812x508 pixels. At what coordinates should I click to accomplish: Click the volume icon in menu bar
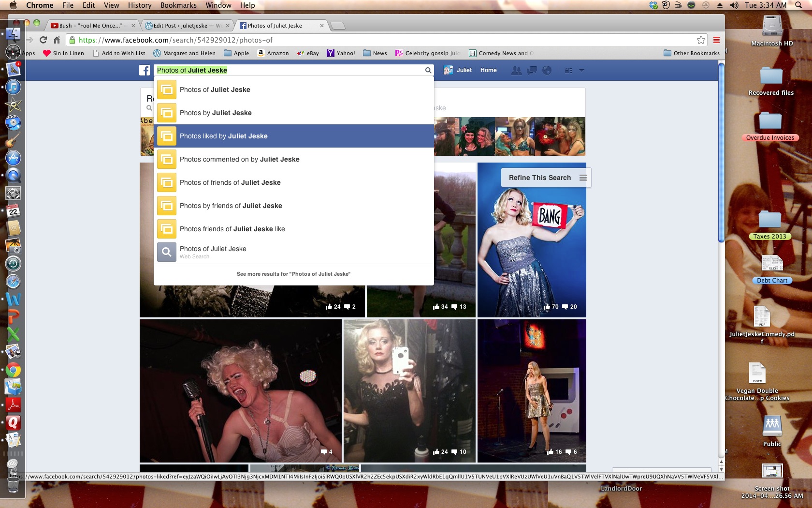pos(734,5)
